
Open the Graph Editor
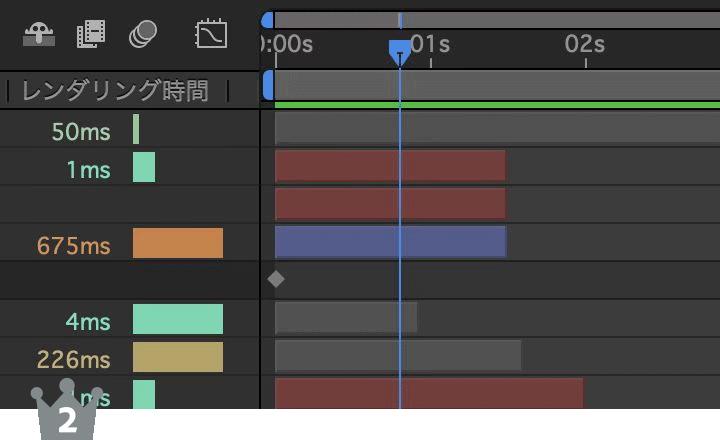click(x=211, y=34)
